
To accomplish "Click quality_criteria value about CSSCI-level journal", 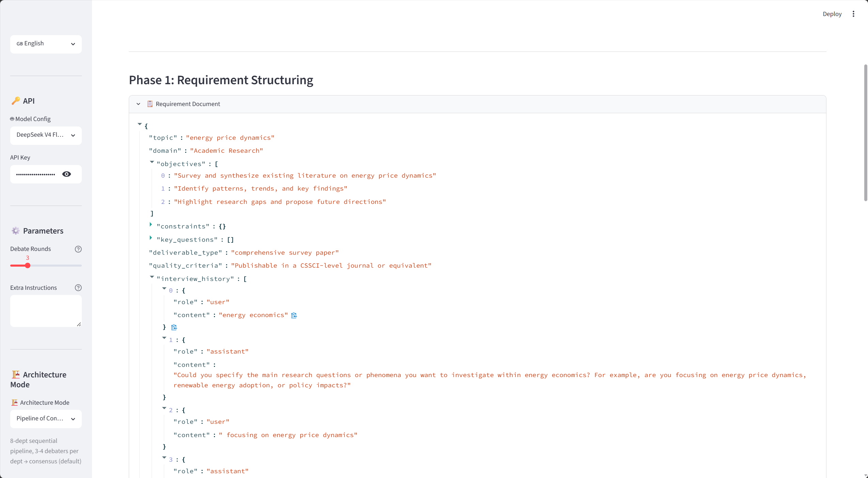I will pyautogui.click(x=331, y=266).
